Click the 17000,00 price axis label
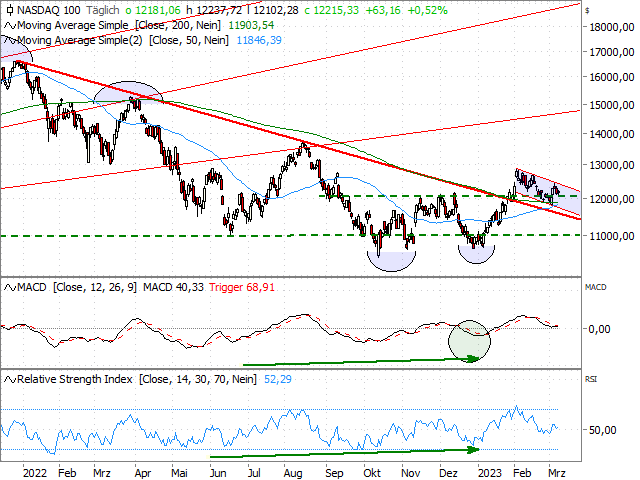 tap(612, 52)
